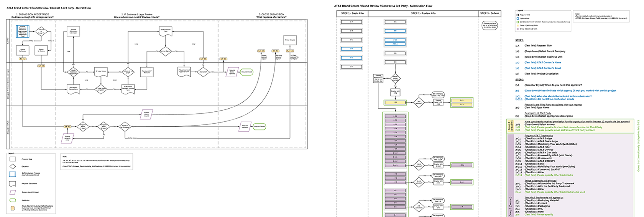Viewport: 644px width, 217px height.
Task: Select the Request Status Updated parallelogram
Action: pos(232,72)
